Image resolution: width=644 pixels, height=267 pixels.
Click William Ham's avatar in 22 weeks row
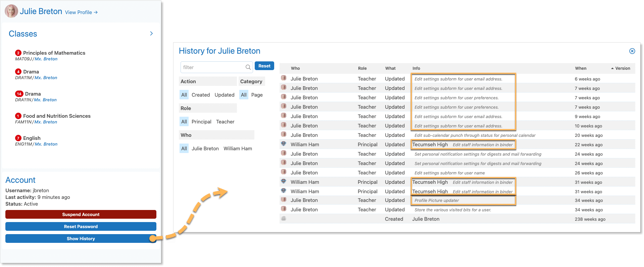(x=284, y=144)
